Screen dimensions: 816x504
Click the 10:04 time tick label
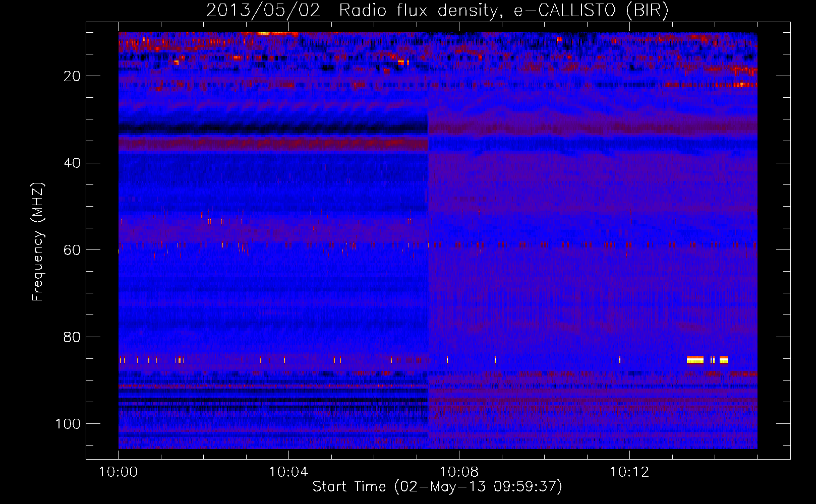pyautogui.click(x=288, y=472)
